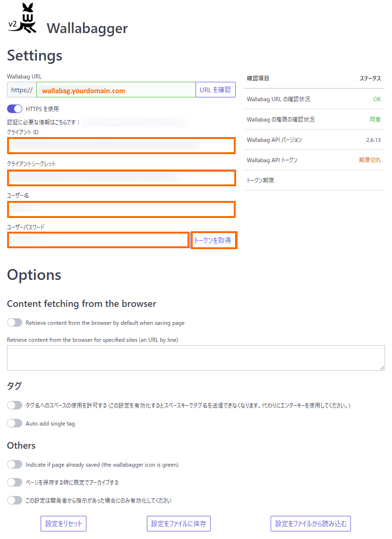
Task: Click 設定をファイルから読み込む button
Action: pyautogui.click(x=311, y=523)
